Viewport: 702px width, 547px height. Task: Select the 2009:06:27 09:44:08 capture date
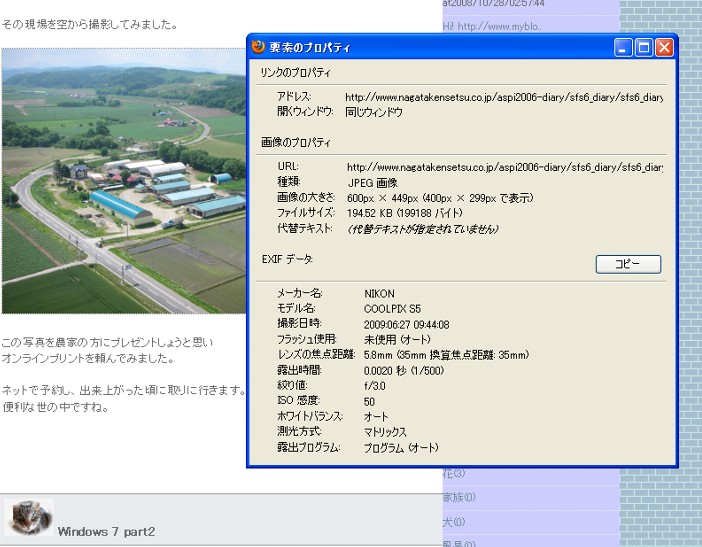tap(407, 325)
